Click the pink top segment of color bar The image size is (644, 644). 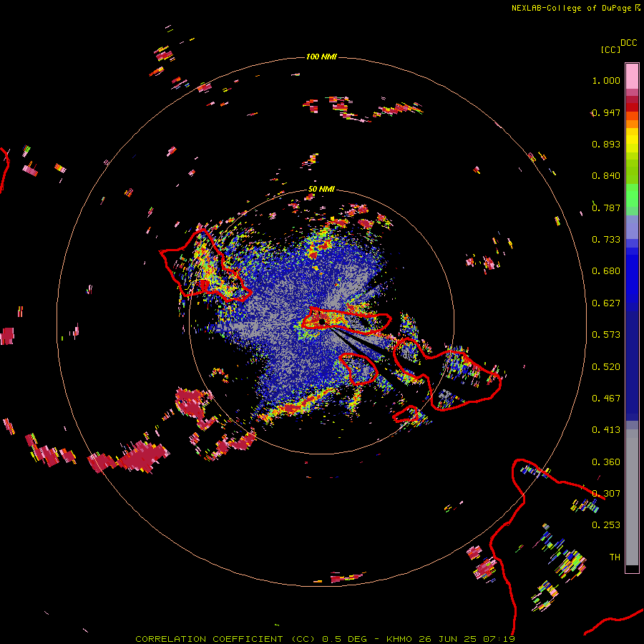[632, 76]
